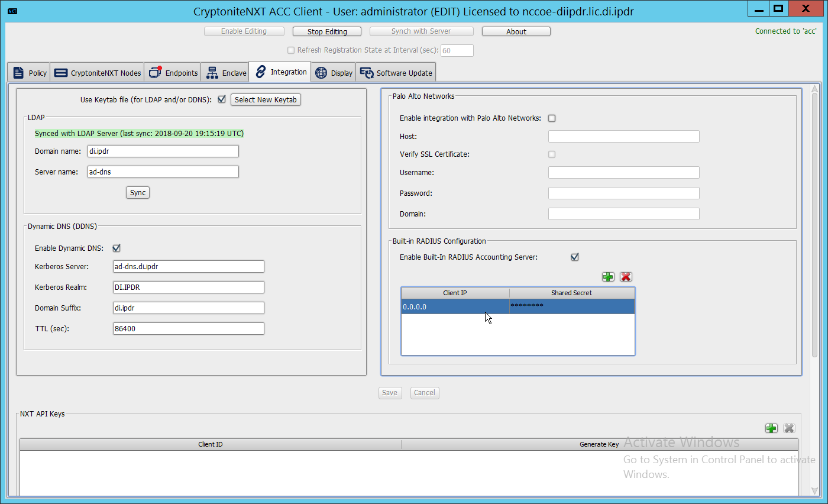Click the Connected to 'acc' status text
The height and width of the screenshot is (504, 828).
tap(785, 31)
